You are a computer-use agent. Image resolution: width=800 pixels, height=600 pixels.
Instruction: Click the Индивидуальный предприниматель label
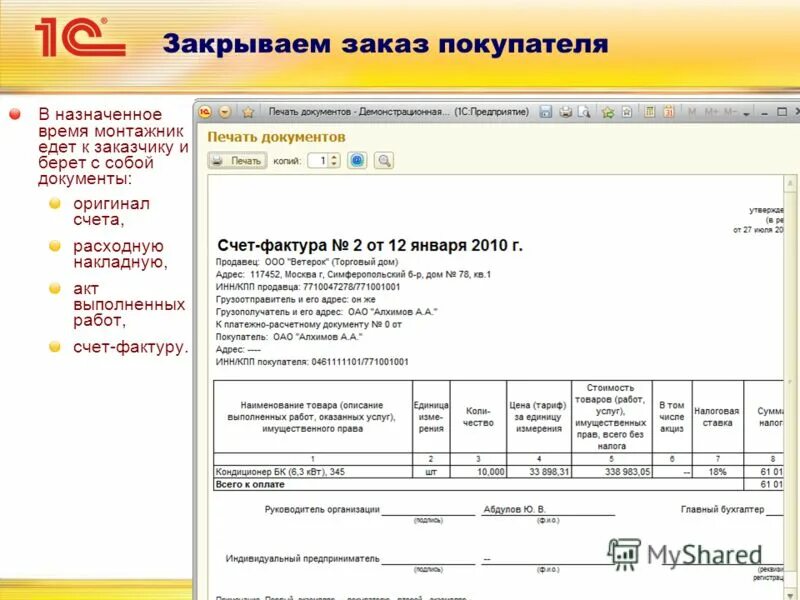pos(303,559)
